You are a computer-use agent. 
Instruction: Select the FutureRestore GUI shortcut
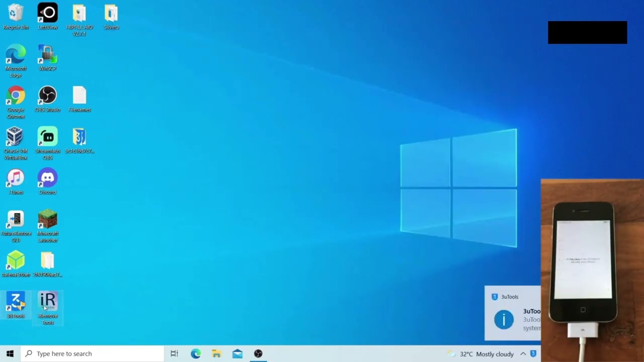(x=16, y=226)
